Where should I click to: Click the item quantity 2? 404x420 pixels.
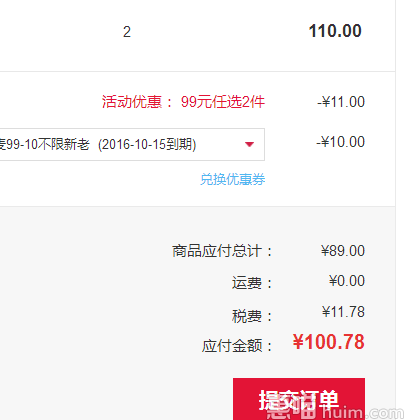tap(127, 32)
